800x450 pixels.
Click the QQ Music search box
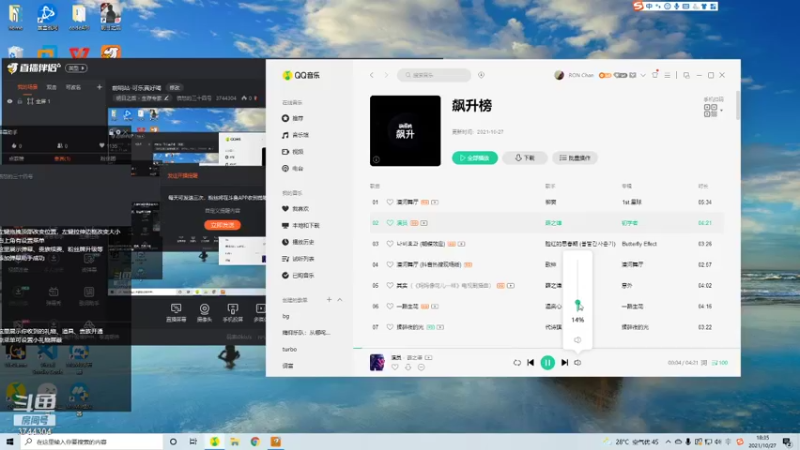[434, 75]
